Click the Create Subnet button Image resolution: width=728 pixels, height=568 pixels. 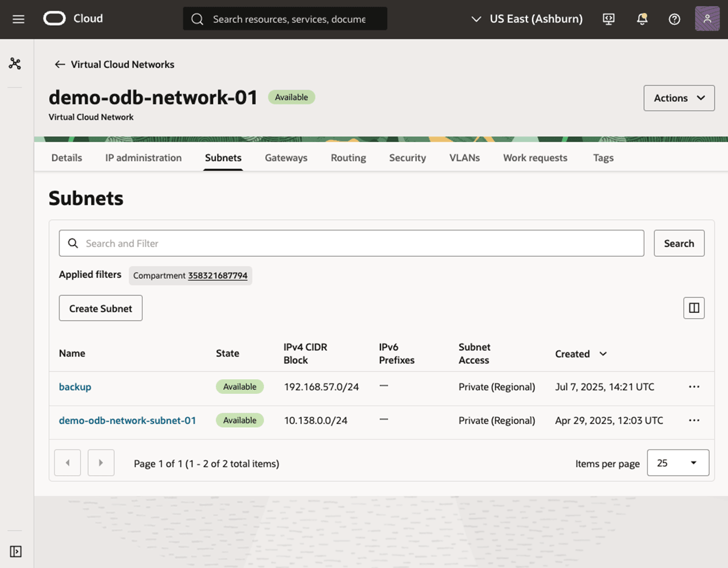[x=100, y=308]
